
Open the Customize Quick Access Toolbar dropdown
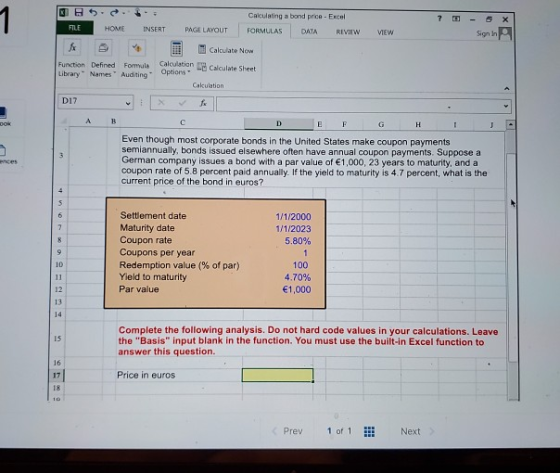click(x=155, y=14)
